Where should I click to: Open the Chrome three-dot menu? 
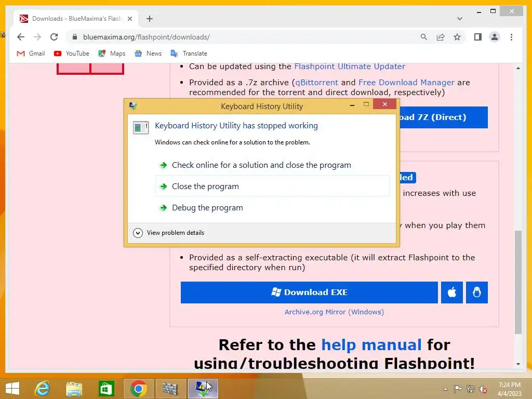511,37
